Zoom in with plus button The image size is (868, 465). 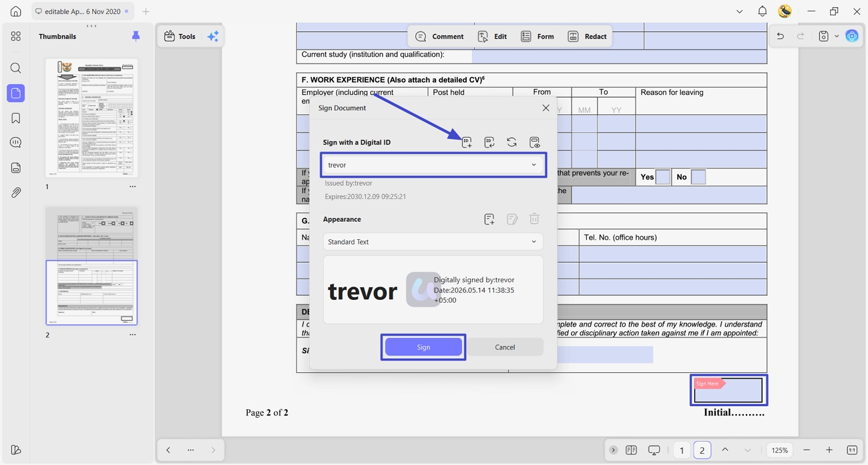pyautogui.click(x=829, y=450)
